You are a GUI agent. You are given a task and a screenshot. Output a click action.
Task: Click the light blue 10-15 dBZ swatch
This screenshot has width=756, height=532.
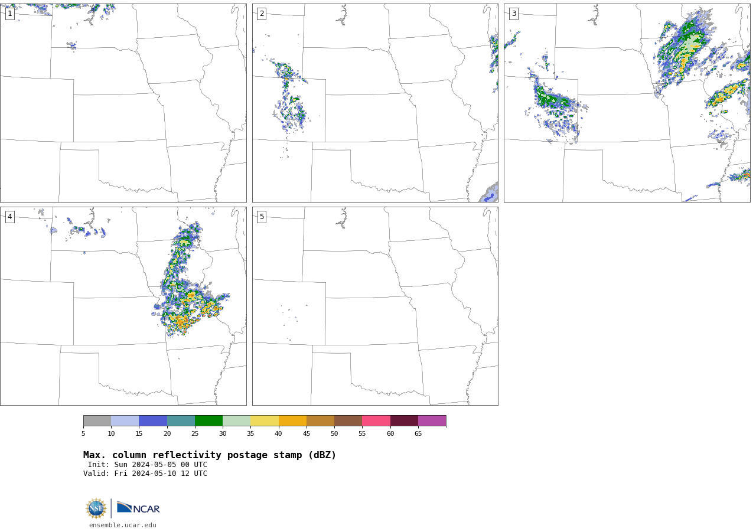[x=125, y=421]
